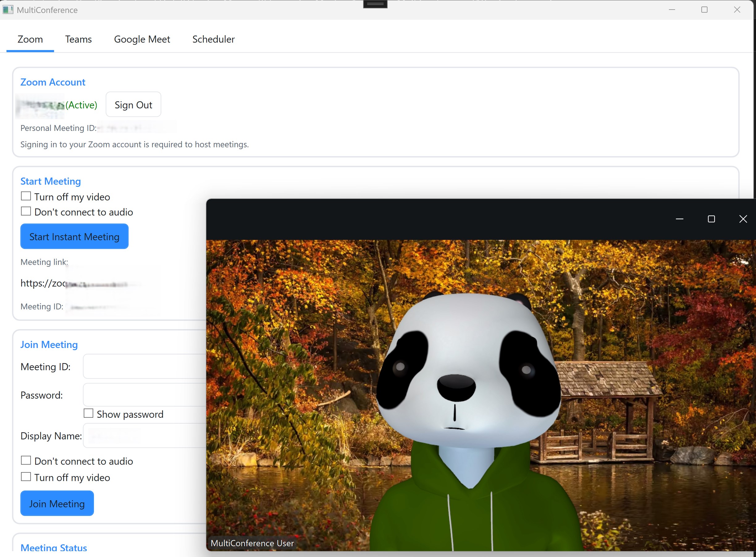756x557 pixels.
Task: Check Don't connect to audio under Join Meeting
Action: 26,461
